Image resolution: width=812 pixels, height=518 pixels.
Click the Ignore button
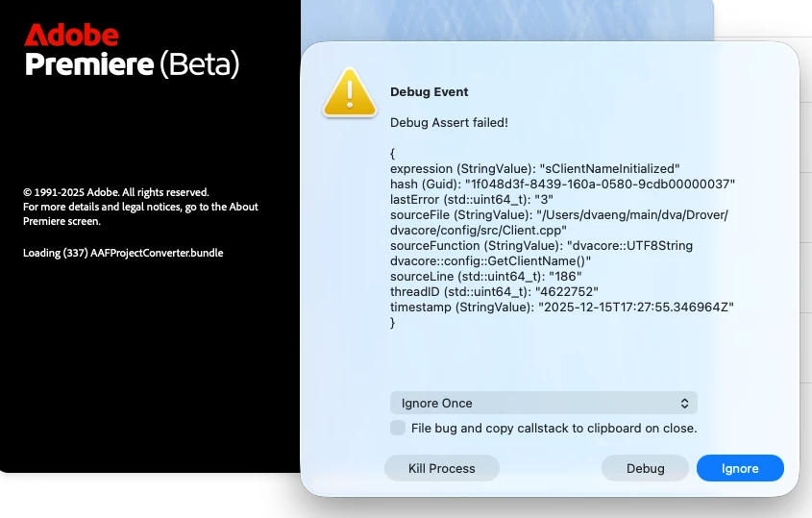740,468
